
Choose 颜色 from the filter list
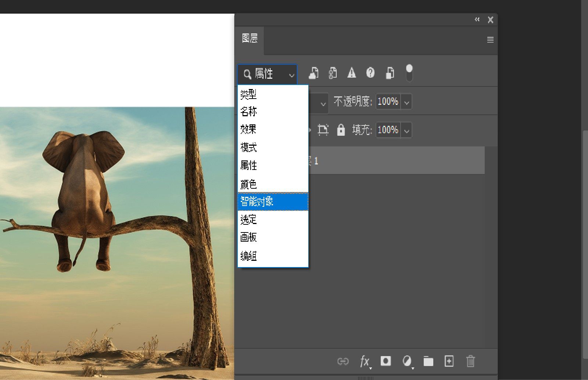point(273,184)
